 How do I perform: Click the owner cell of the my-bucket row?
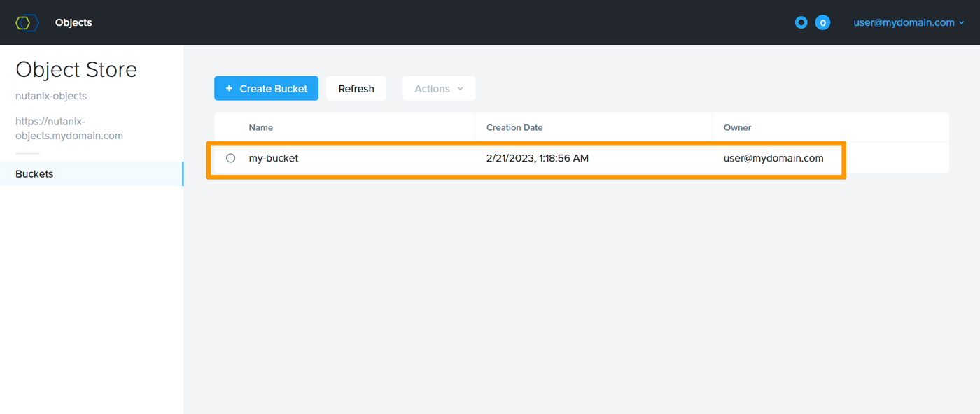tap(773, 159)
